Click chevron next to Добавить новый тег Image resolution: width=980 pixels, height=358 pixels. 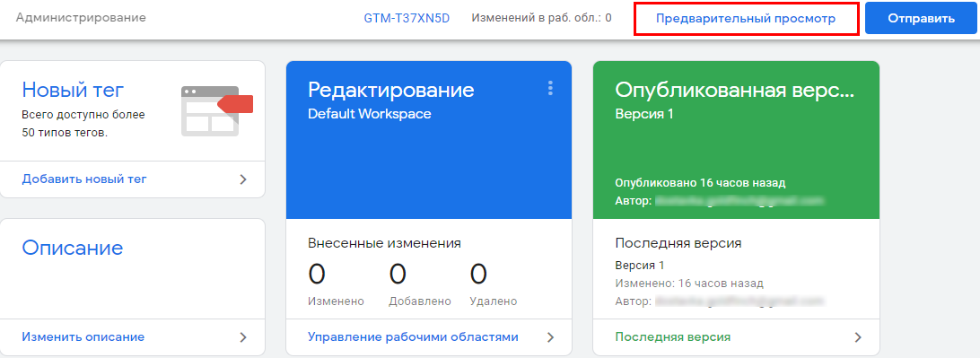click(x=244, y=179)
